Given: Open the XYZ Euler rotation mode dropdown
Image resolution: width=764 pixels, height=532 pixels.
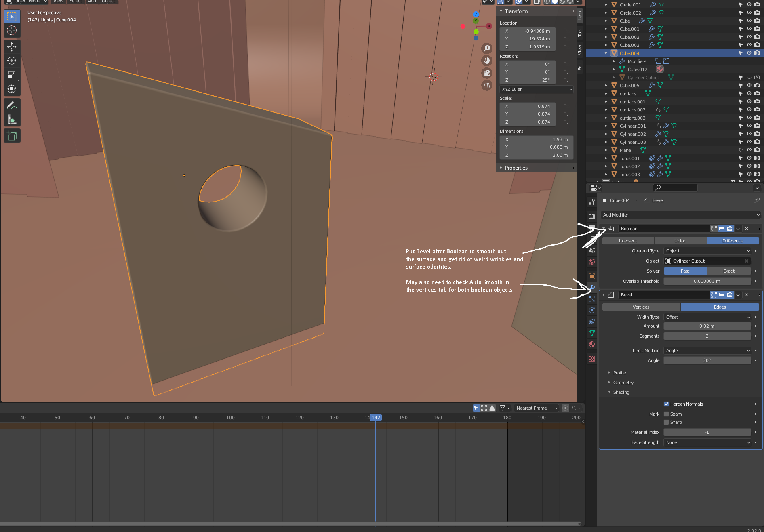Looking at the screenshot, I should [537, 89].
